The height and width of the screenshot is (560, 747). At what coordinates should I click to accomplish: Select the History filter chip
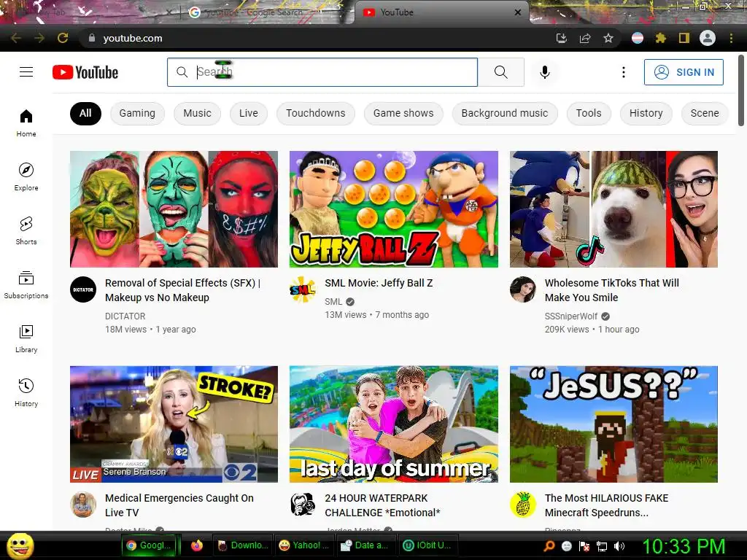[x=646, y=113]
